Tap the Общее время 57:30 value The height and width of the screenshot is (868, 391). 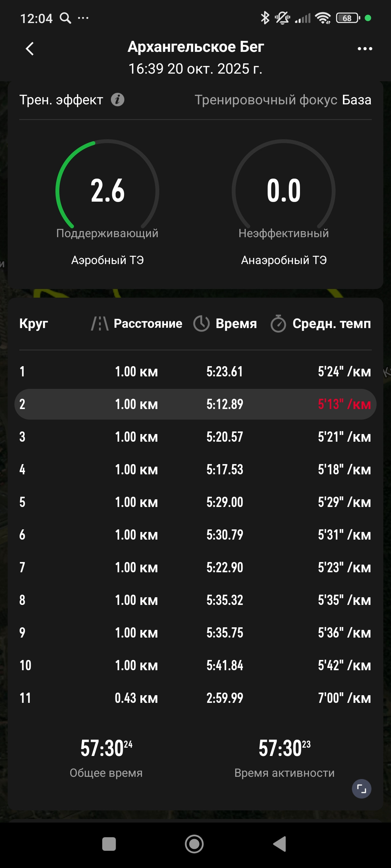pos(106,748)
